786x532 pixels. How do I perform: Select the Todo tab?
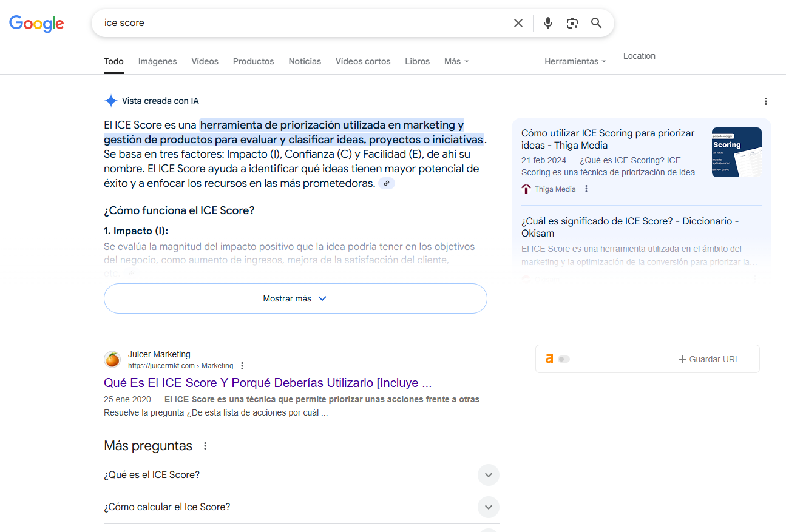pos(113,61)
